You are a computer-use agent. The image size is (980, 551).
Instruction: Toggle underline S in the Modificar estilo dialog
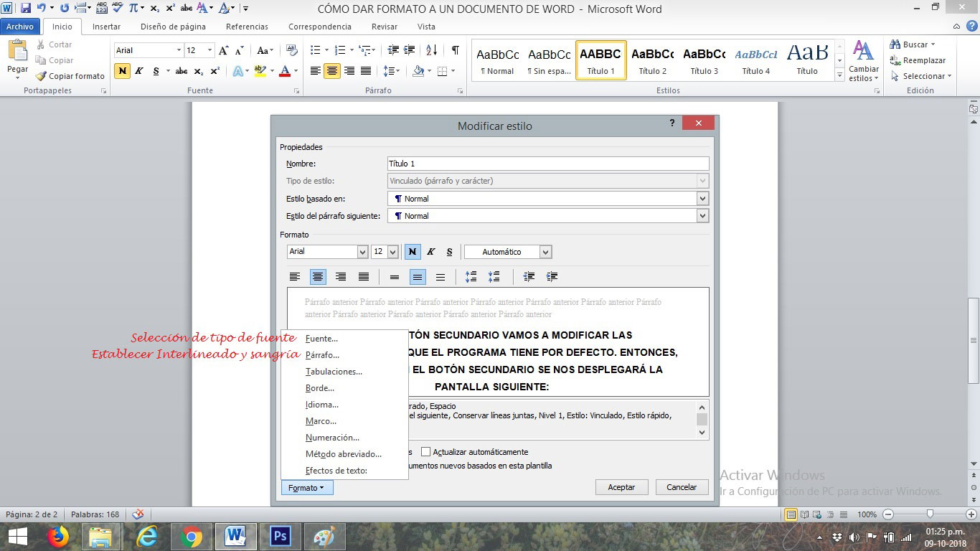pyautogui.click(x=450, y=252)
